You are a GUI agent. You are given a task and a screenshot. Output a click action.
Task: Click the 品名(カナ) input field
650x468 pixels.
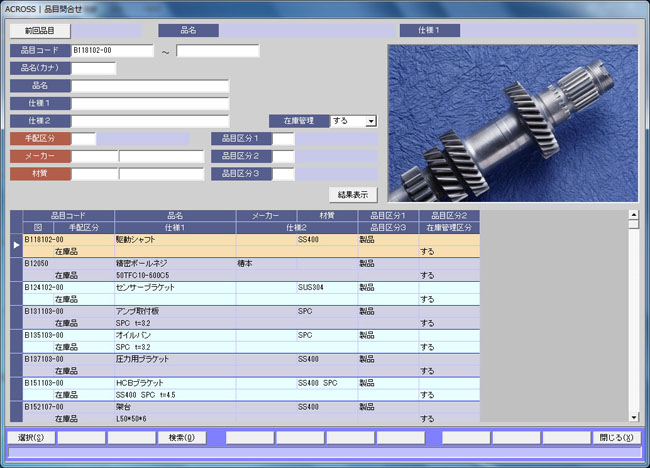point(93,68)
